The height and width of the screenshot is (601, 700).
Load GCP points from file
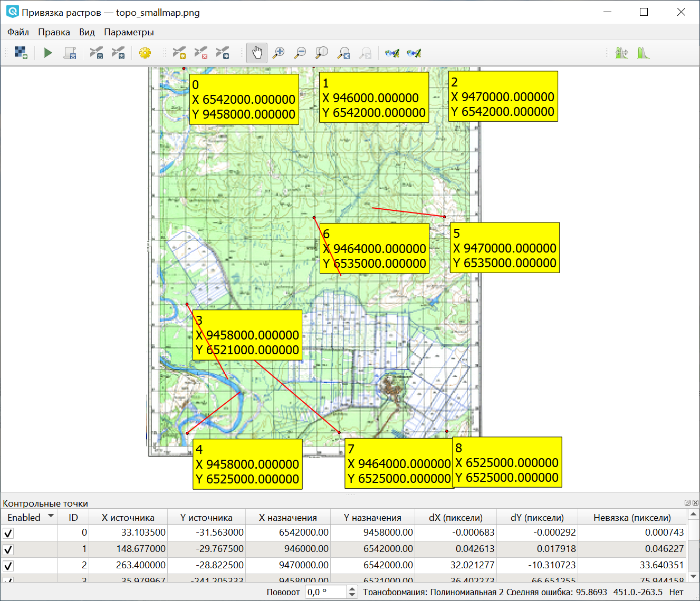tap(96, 53)
